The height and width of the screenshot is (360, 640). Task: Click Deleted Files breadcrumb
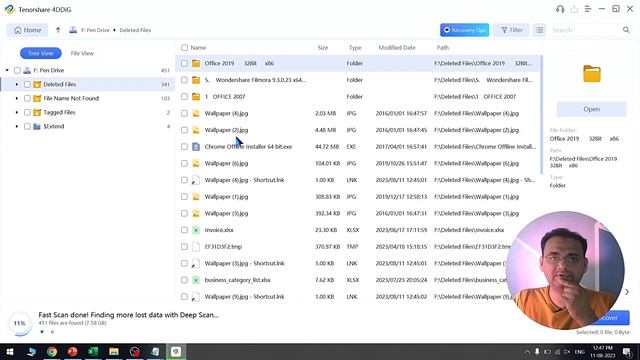point(135,30)
